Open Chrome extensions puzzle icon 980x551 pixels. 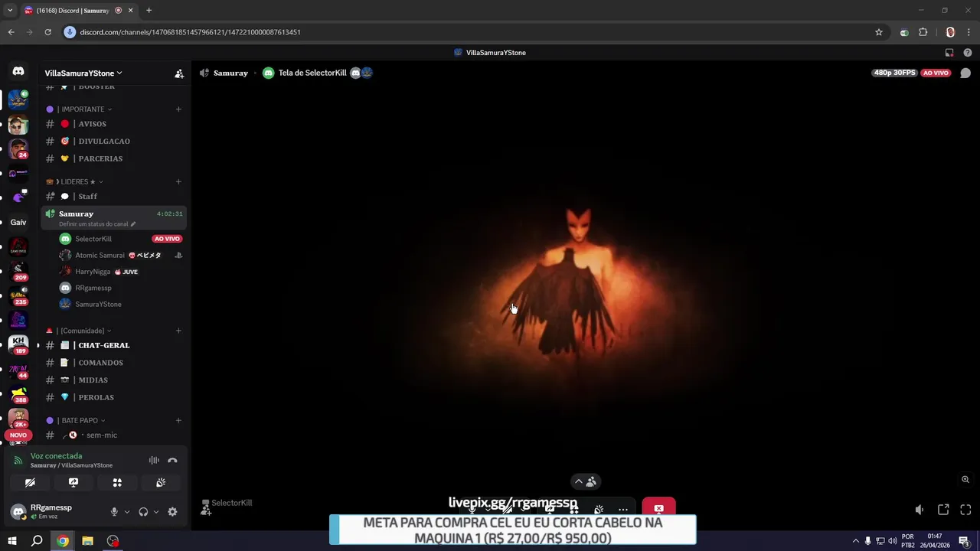923,32
